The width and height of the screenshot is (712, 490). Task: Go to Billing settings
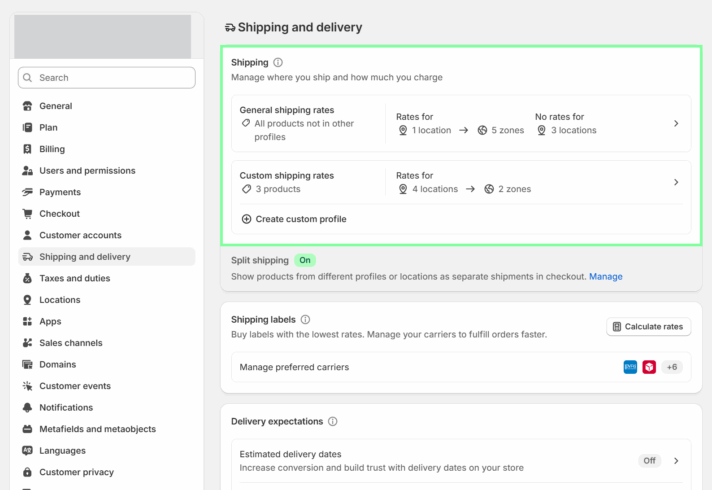click(x=107, y=149)
